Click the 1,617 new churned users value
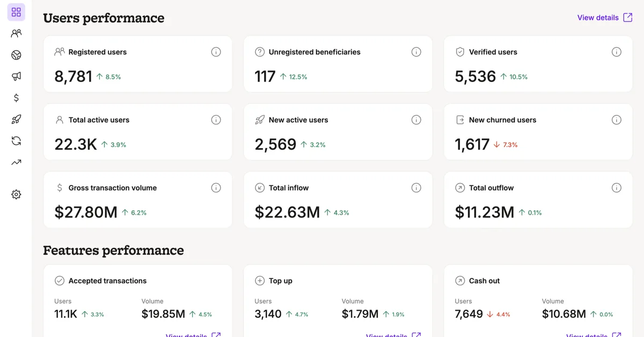Screen dimensions: 644x337 coord(472,144)
